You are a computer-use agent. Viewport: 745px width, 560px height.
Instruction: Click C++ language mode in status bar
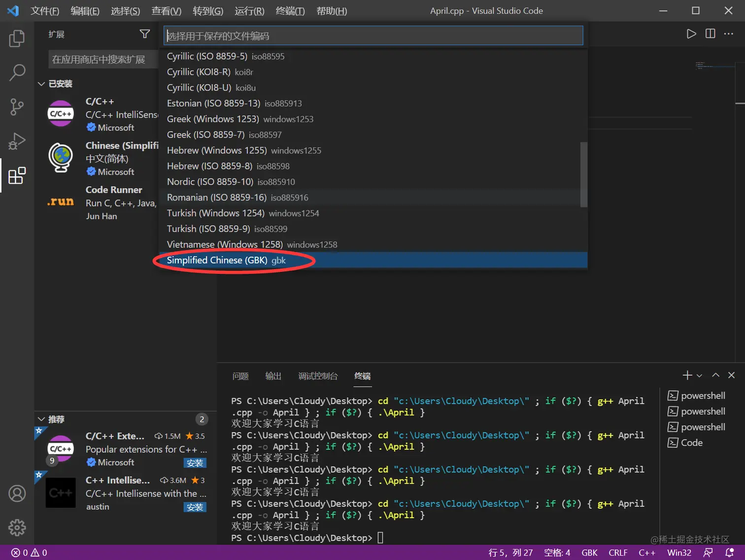647,553
